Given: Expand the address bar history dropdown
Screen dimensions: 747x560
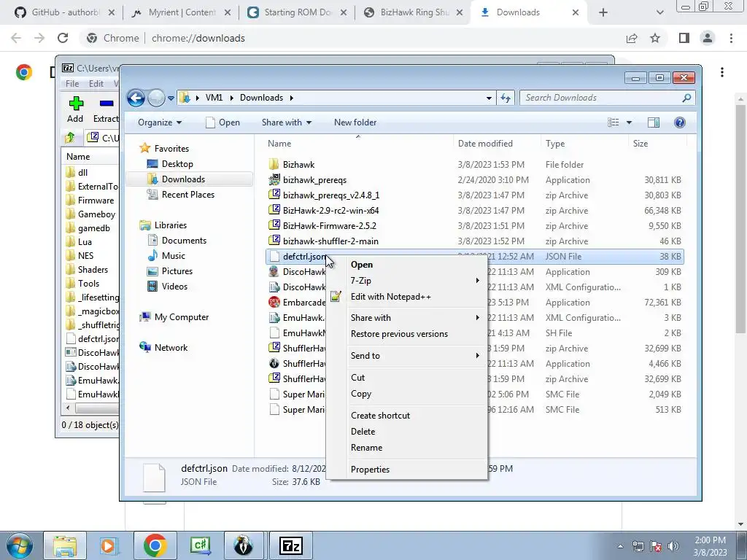Looking at the screenshot, I should (489, 98).
